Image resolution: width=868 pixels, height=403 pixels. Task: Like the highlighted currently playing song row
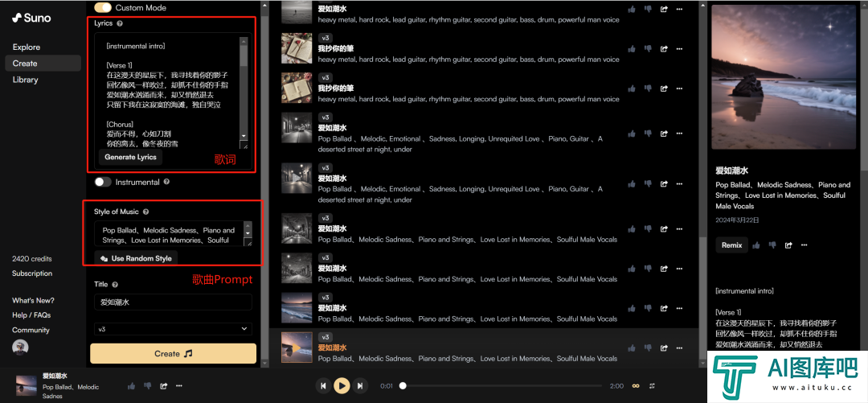pos(632,348)
